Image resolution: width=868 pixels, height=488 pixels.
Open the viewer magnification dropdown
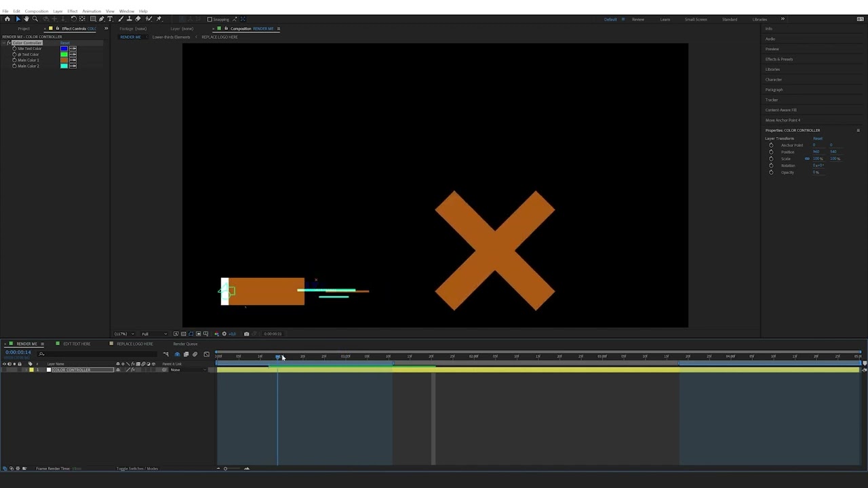(123, 333)
